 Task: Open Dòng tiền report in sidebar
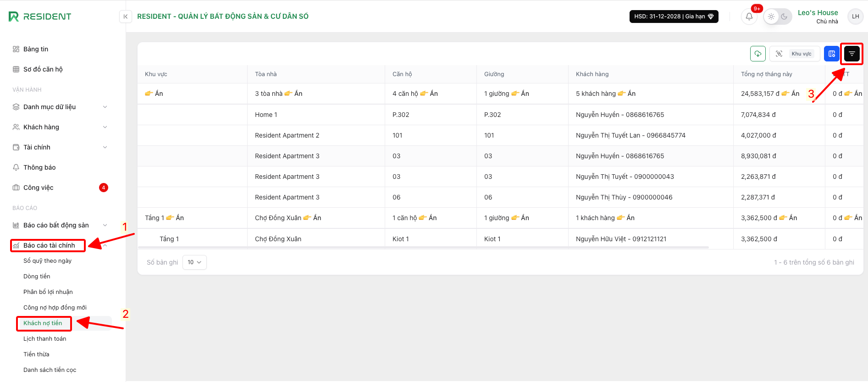point(37,277)
